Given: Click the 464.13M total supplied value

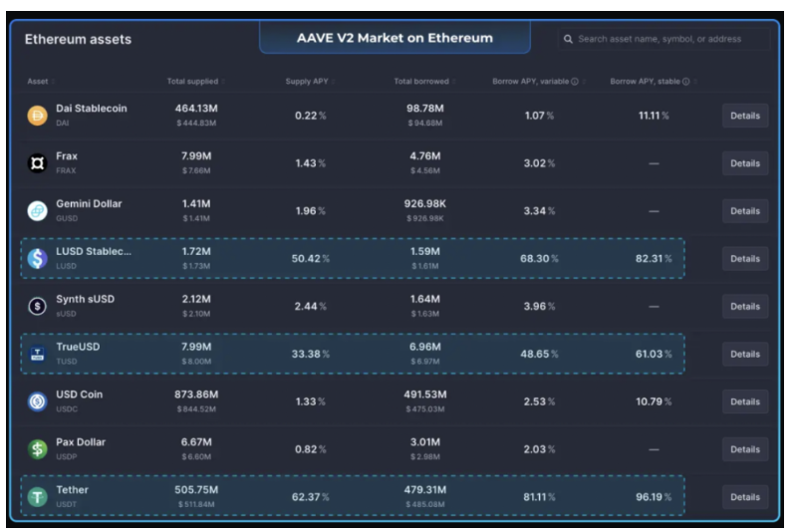Looking at the screenshot, I should (196, 109).
